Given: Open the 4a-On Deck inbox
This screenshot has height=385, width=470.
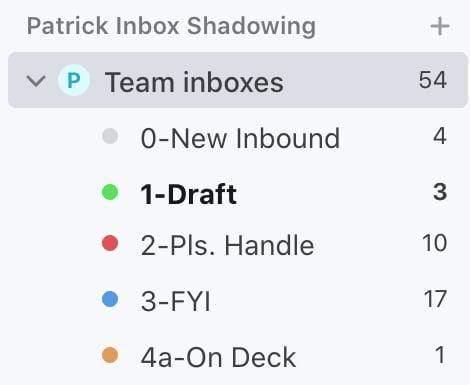Looking at the screenshot, I should click(218, 357).
